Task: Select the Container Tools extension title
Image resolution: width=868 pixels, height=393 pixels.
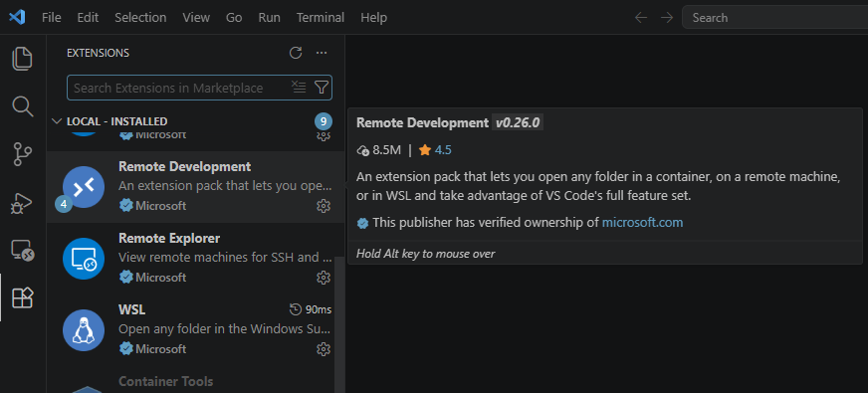Action: click(166, 381)
